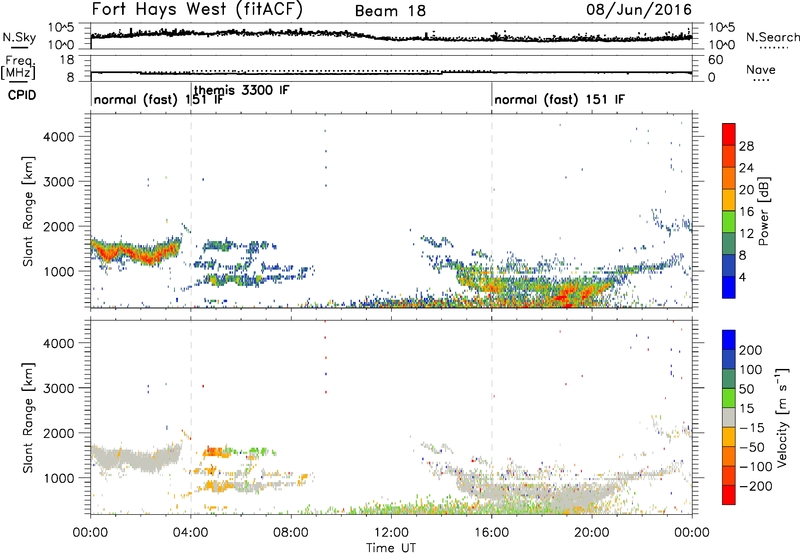Click the '200' value on the Velocity color bar
Screen dimensions: 800x554
[x=751, y=350]
